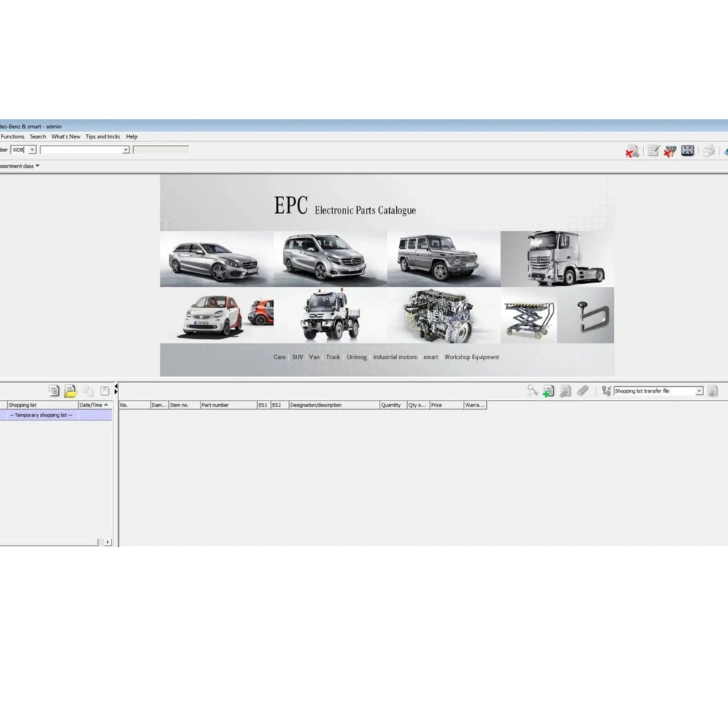Screen dimensions: 728x728
Task: Click the Part number column header
Action: (x=228, y=405)
